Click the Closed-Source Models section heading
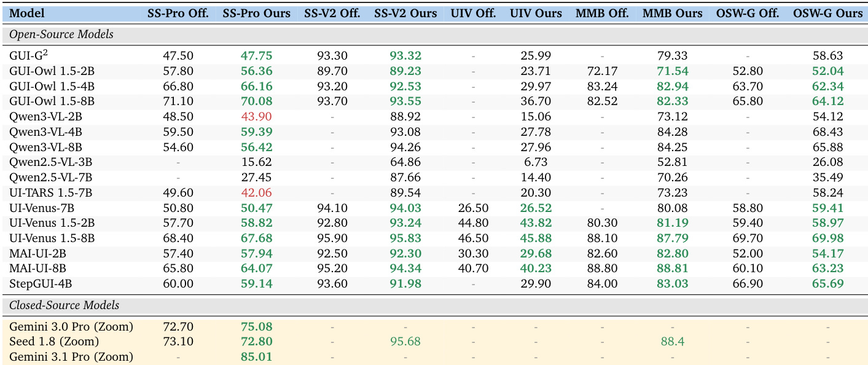Viewport: 868px width, 365px height. coord(64,305)
